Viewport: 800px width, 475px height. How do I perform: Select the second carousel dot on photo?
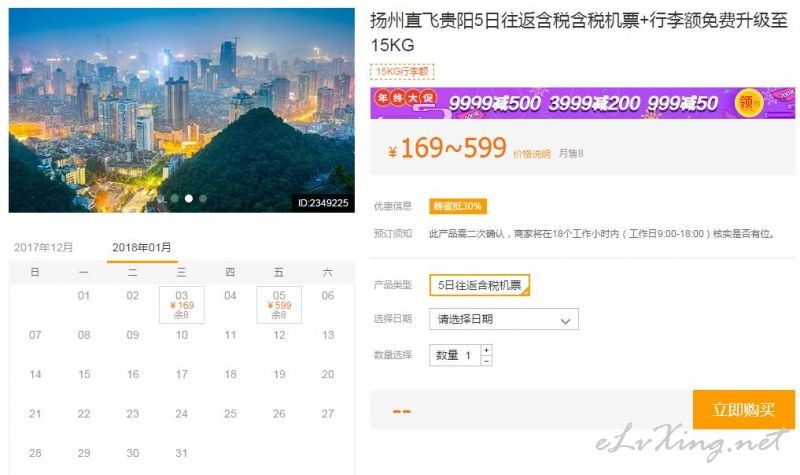tap(189, 198)
